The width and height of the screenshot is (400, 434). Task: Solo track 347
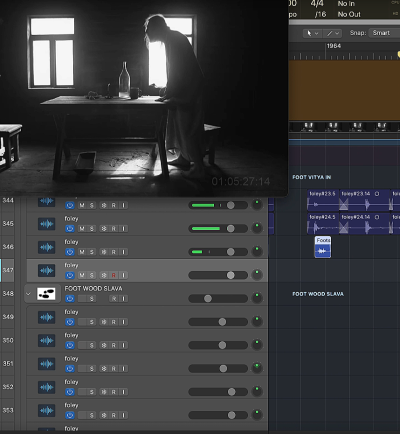(92, 275)
